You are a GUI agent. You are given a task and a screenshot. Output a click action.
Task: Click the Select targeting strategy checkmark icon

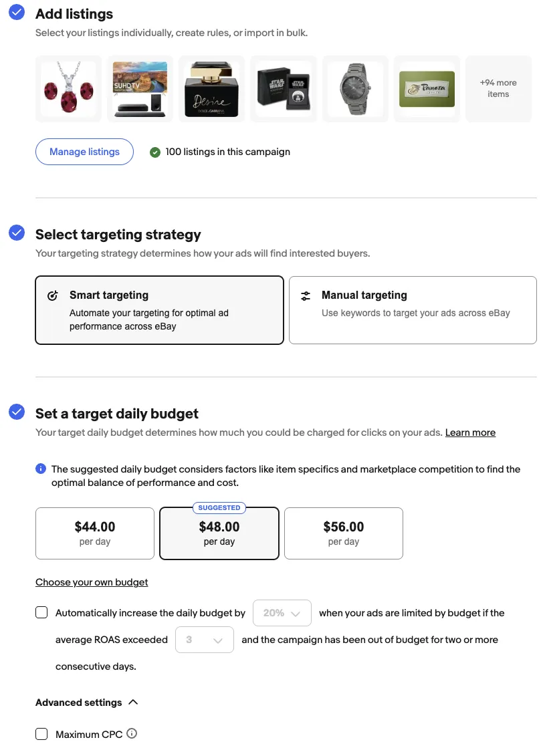17,233
